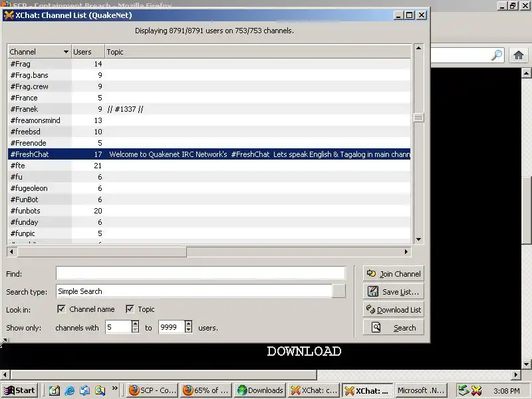Select the #funbots channel row
532x399 pixels.
point(209,211)
